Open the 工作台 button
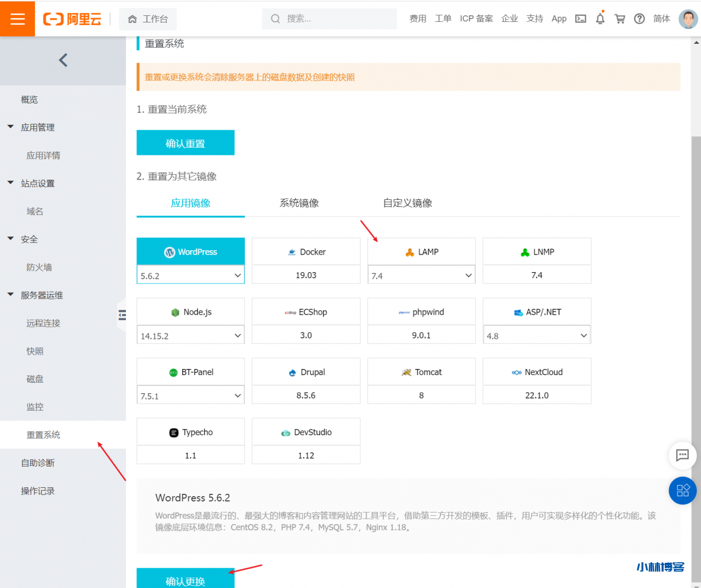This screenshot has width=701, height=588. coord(148,19)
